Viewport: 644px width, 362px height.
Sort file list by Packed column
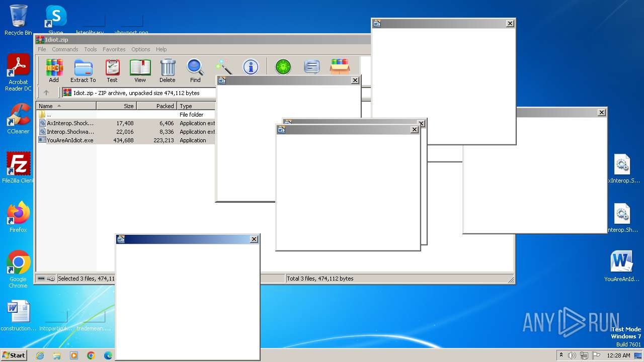[x=156, y=106]
